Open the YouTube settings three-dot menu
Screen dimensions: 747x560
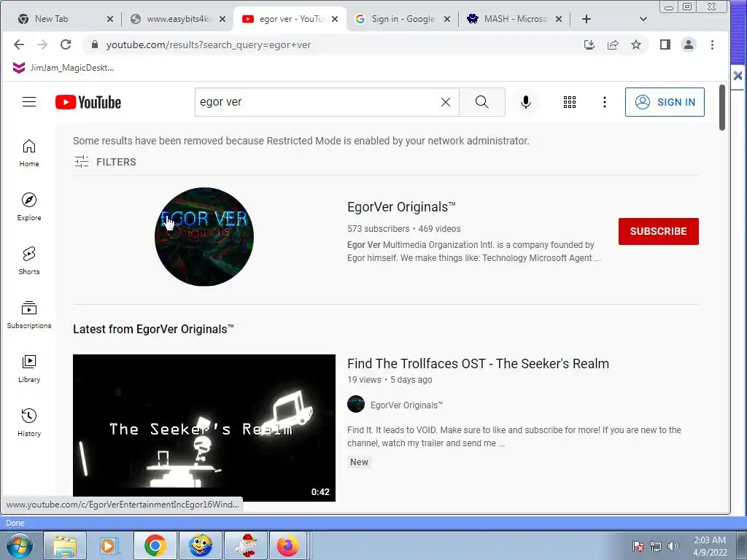click(x=604, y=102)
